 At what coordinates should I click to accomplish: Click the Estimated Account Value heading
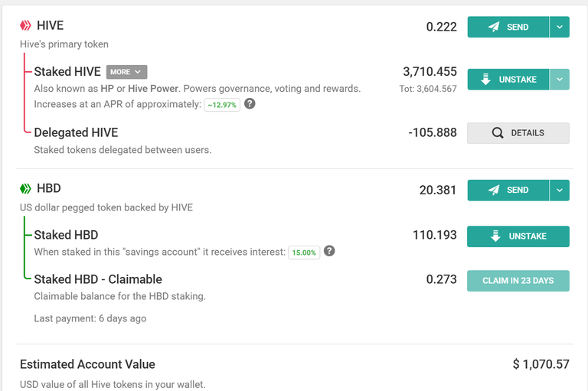[87, 364]
